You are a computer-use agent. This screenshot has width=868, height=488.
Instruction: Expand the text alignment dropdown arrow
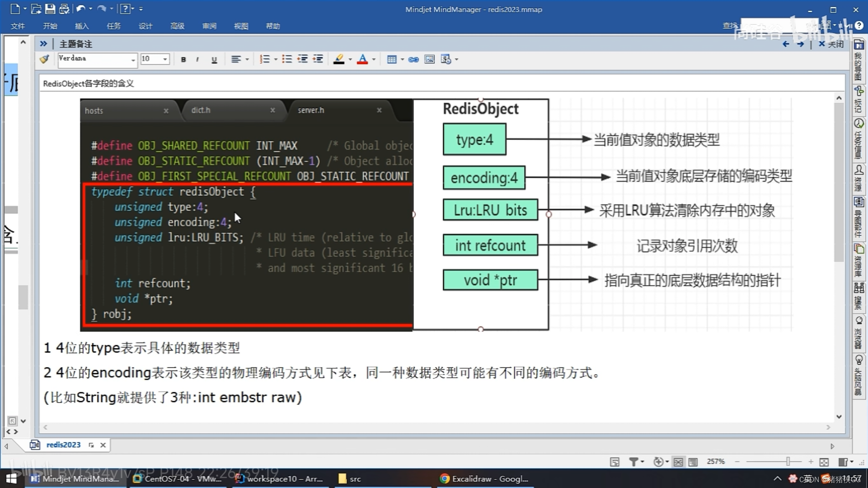(x=247, y=59)
